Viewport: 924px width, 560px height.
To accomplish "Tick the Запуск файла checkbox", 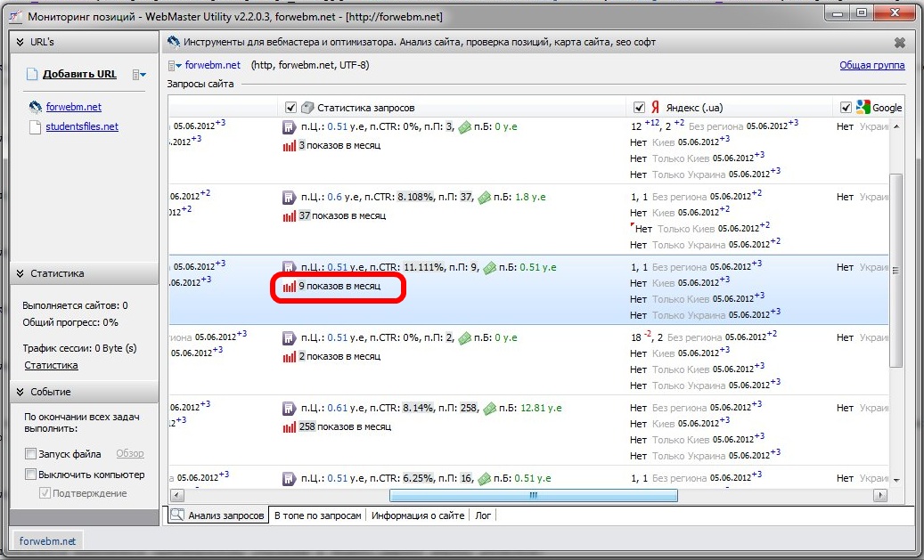I will [31, 454].
